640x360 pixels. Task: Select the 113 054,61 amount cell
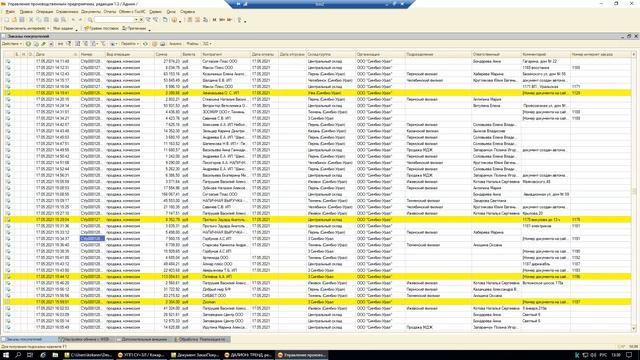point(167,277)
